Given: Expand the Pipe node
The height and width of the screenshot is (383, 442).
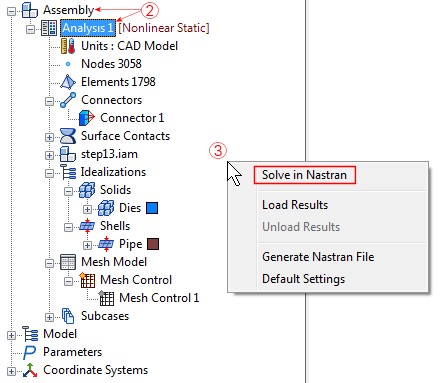Looking at the screenshot, I should pyautogui.click(x=87, y=245).
